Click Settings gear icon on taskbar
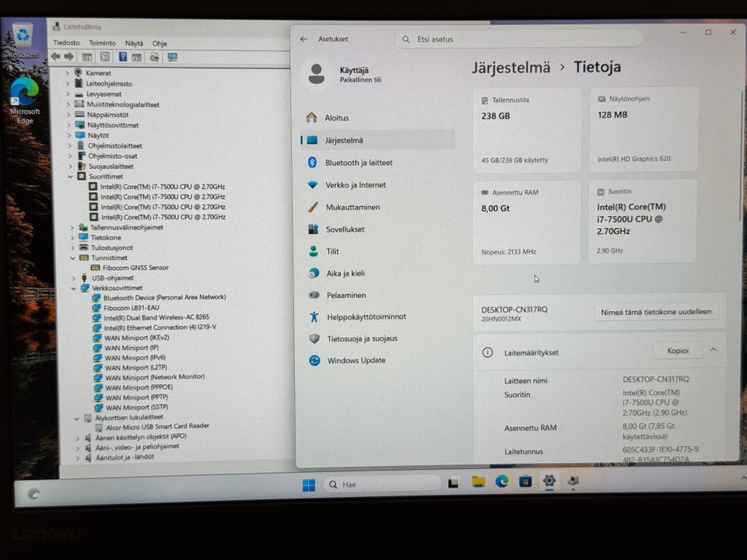Image resolution: width=747 pixels, height=560 pixels. click(549, 481)
